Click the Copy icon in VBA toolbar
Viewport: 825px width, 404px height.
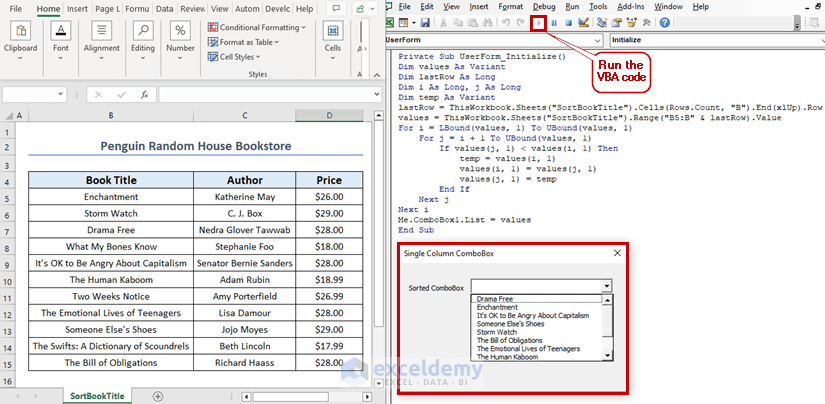[x=458, y=23]
